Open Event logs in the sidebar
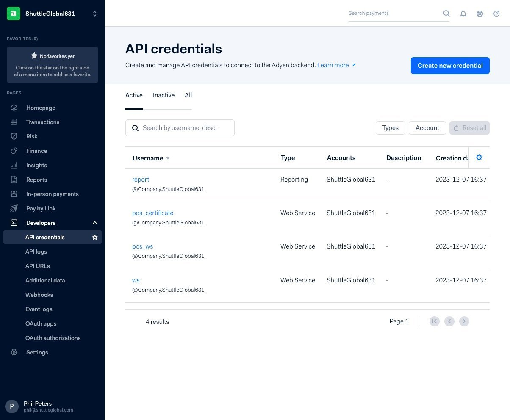Screen dimensions: 510x420 click(x=39, y=309)
